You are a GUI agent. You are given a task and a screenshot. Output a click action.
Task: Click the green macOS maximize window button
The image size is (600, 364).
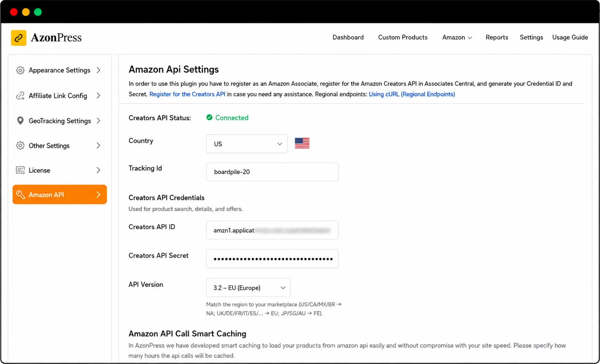pos(38,12)
